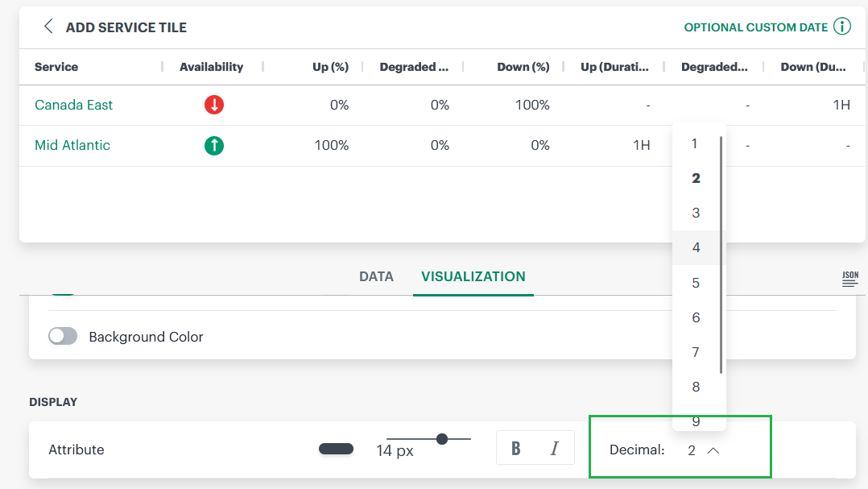Toggle bold formatting for Attribute
868x489 pixels.
pyautogui.click(x=516, y=449)
